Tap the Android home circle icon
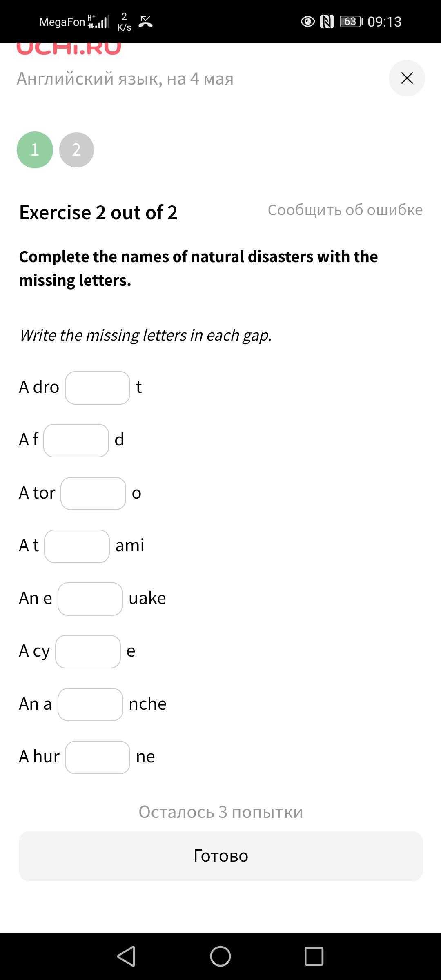Screen dimensions: 441x980 pos(220,956)
